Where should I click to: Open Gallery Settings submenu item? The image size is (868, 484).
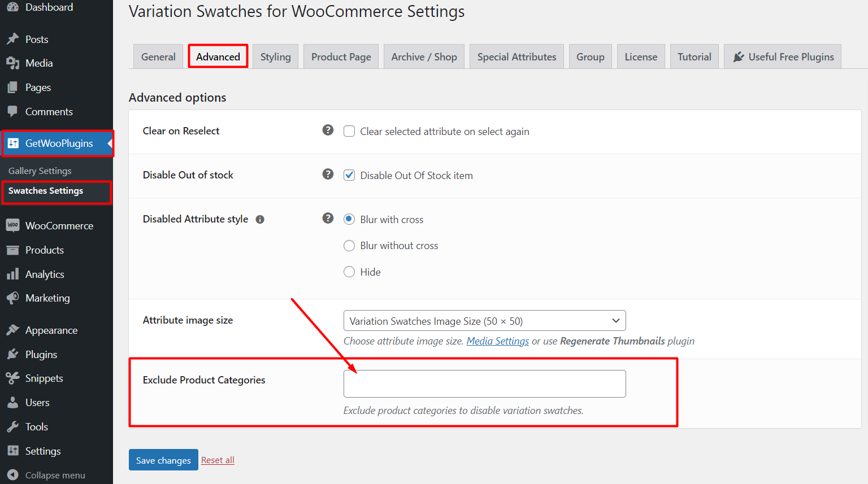[x=40, y=171]
